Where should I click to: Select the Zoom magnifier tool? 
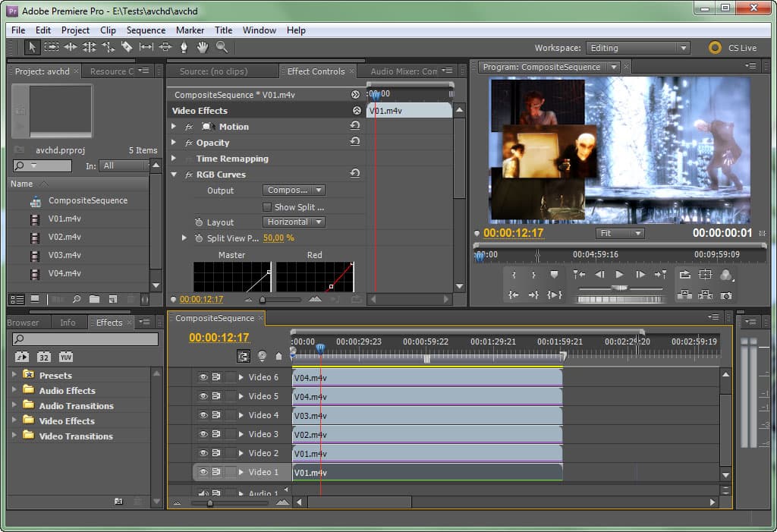(222, 47)
